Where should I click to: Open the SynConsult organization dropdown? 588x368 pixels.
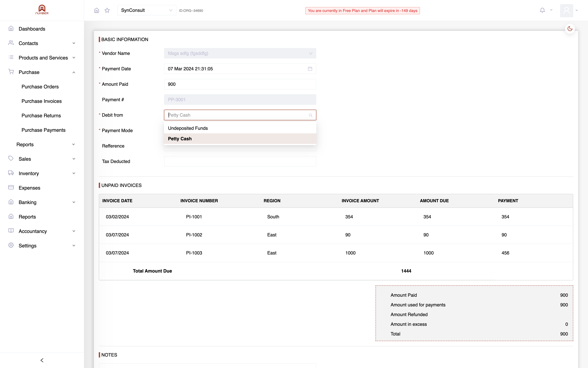point(147,10)
